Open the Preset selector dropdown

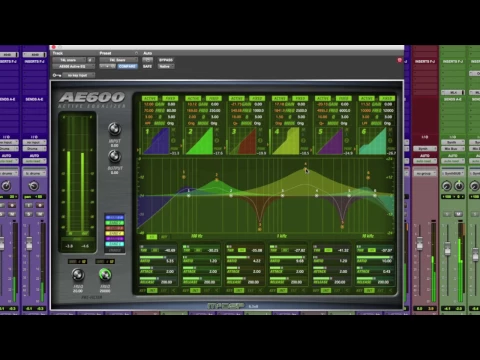[118, 60]
